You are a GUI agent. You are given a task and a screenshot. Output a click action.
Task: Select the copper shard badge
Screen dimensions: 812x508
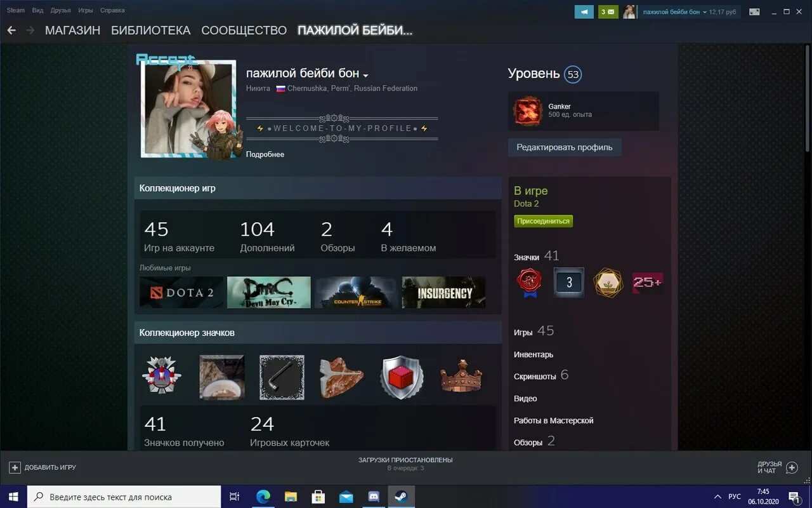coord(341,377)
